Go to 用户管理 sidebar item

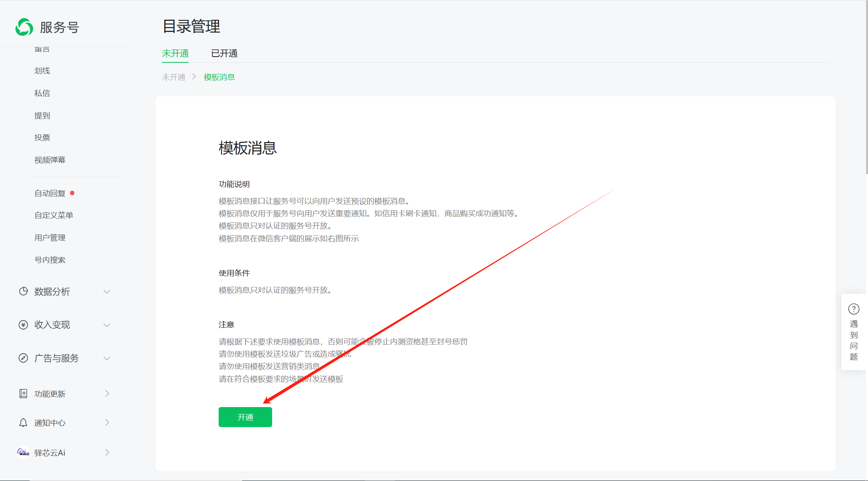point(50,238)
